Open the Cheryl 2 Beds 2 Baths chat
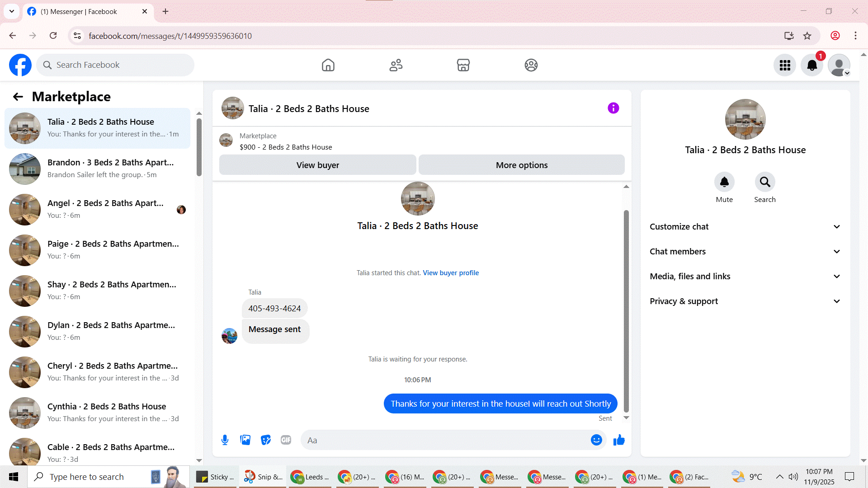Image resolution: width=868 pixels, height=488 pixels. [x=97, y=372]
